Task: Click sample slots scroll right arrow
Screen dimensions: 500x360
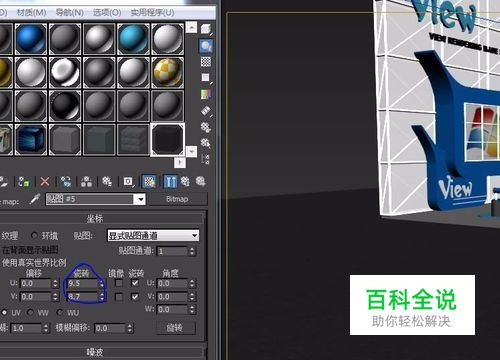Action: (180, 162)
